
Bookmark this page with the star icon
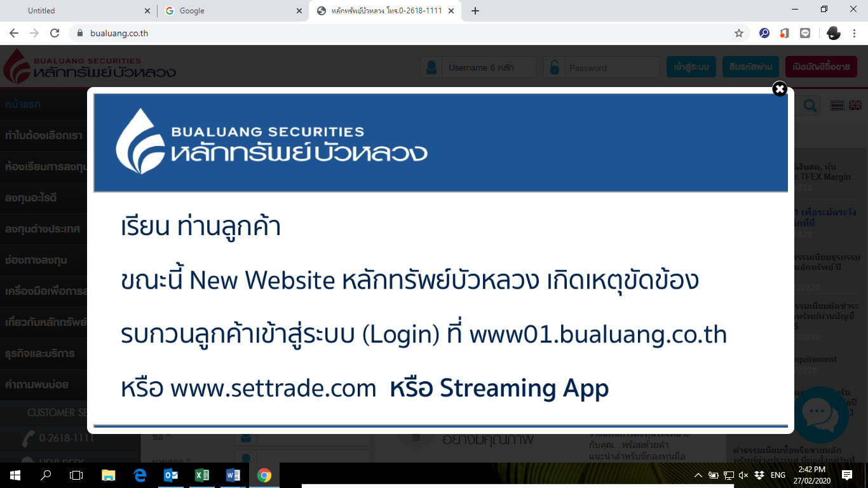pos(739,33)
